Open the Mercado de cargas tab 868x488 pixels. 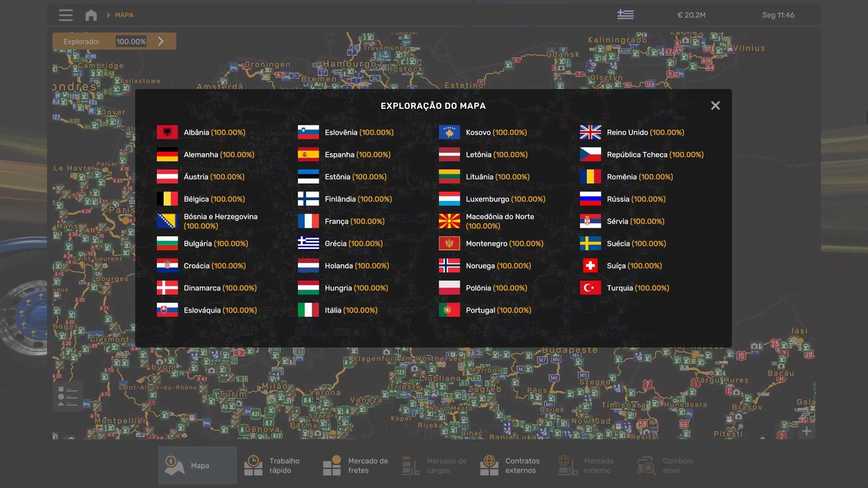434,465
